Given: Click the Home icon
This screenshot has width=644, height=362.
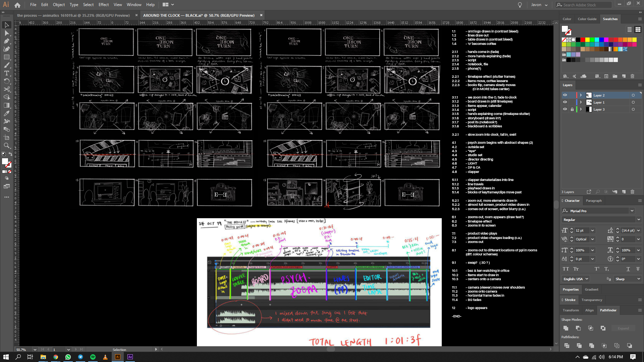Looking at the screenshot, I should pyautogui.click(x=17, y=5).
